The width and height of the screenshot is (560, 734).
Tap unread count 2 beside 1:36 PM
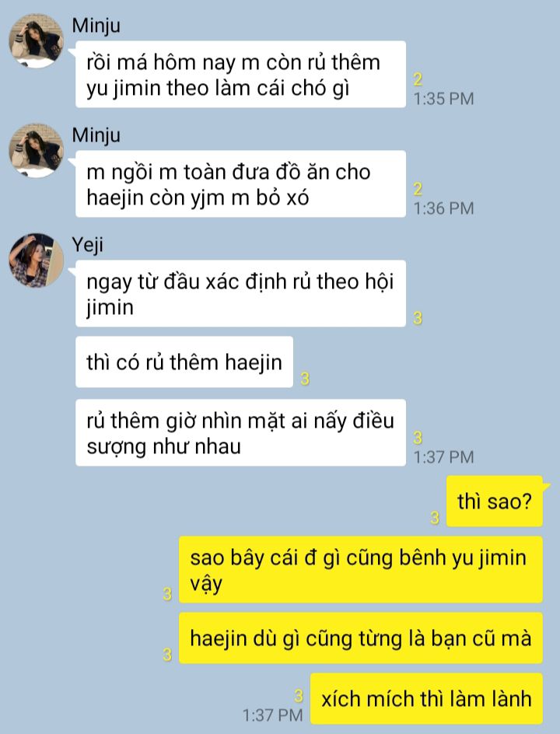coord(418,189)
